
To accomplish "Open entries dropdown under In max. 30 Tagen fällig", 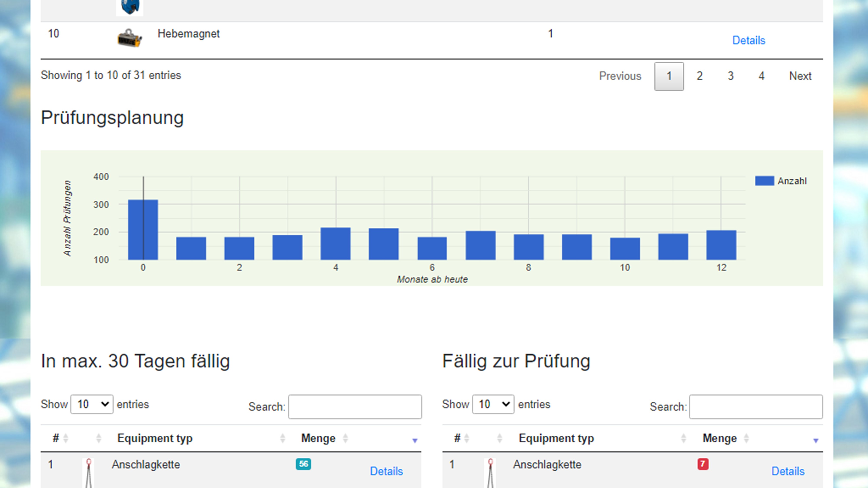I will click(92, 404).
